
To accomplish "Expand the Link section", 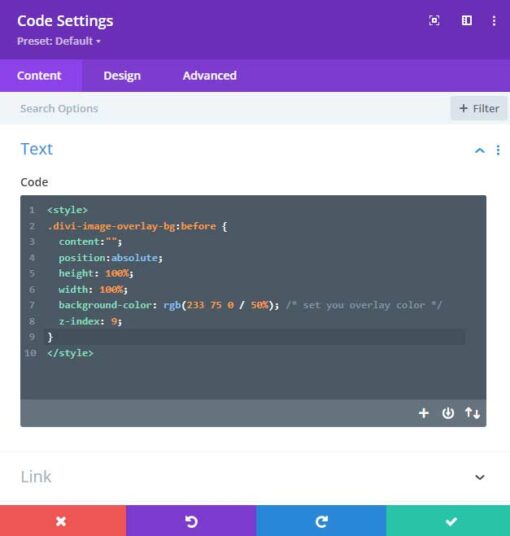I will point(253,477).
